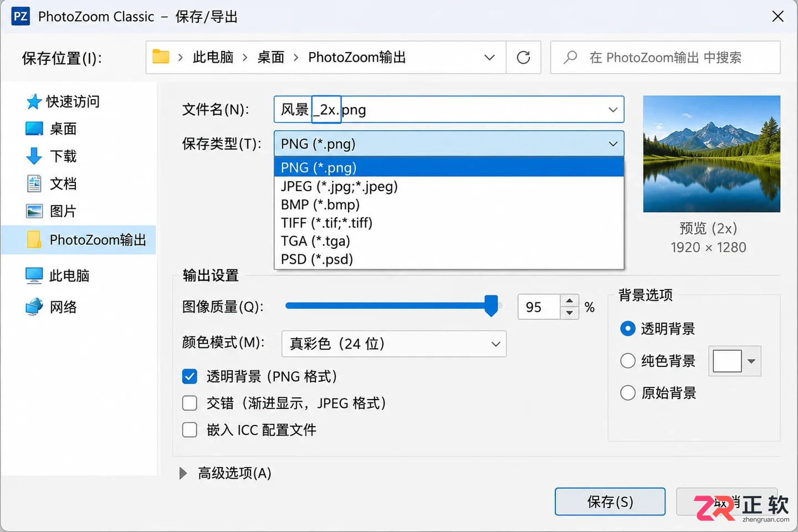
Task: Click the white background color swatch
Action: (727, 361)
